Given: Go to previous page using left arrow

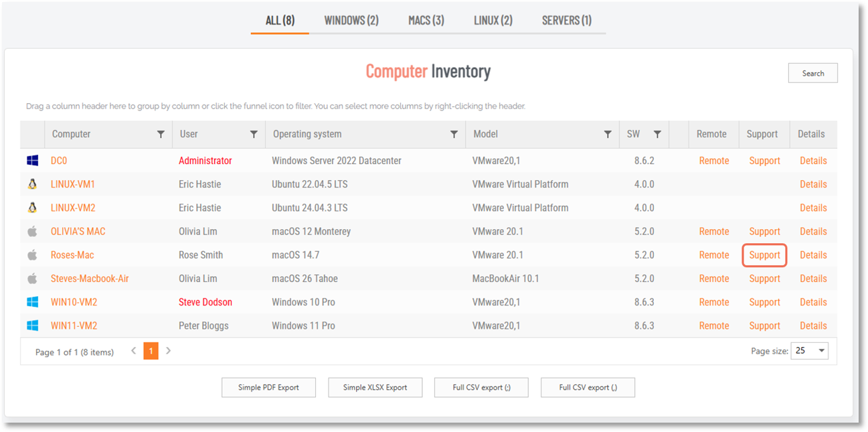Looking at the screenshot, I should 134,351.
